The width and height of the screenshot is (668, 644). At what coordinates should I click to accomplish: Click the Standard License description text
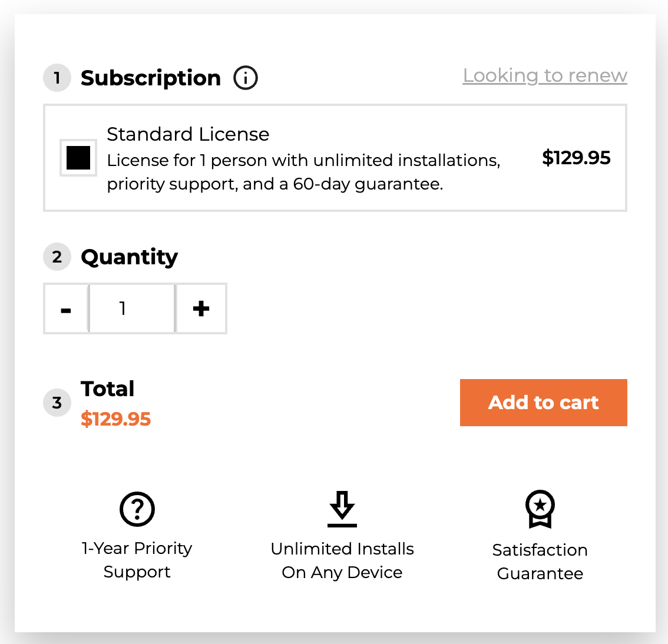coord(303,172)
